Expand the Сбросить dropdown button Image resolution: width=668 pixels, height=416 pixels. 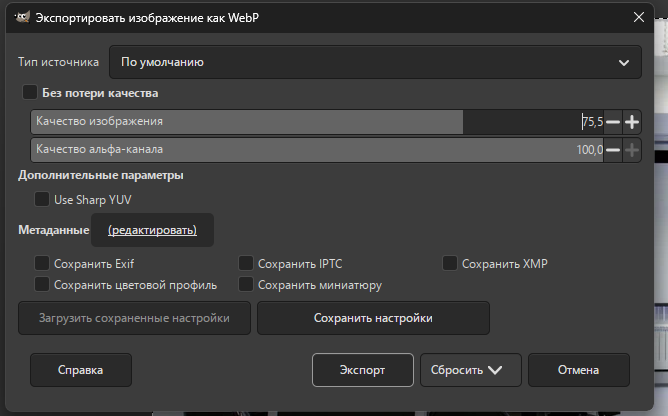pos(471,370)
